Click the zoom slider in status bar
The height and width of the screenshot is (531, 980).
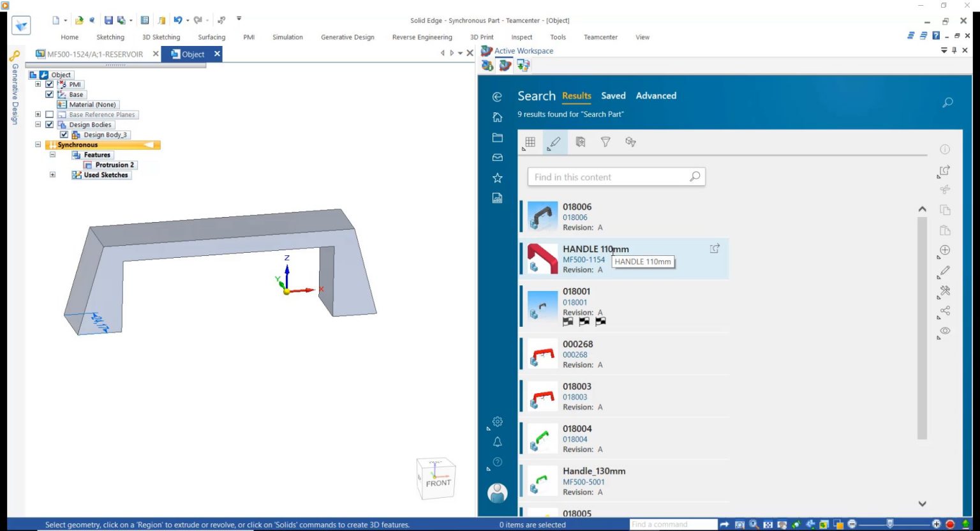pos(890,524)
